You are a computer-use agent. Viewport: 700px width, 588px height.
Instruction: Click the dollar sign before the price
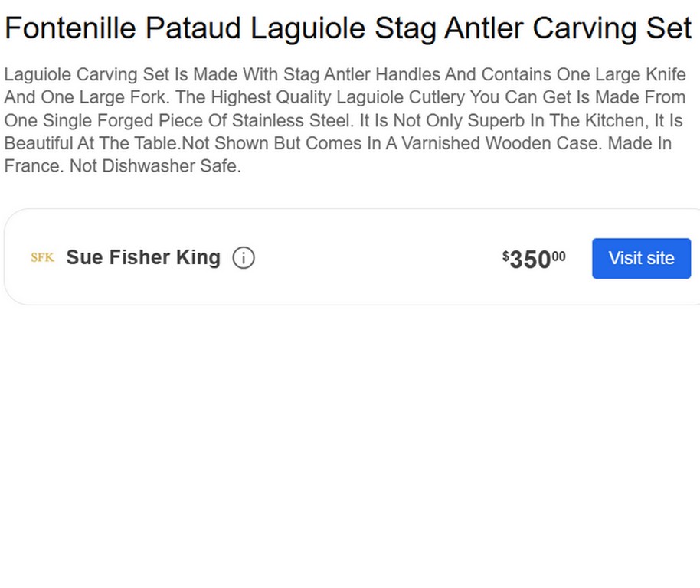tap(505, 255)
